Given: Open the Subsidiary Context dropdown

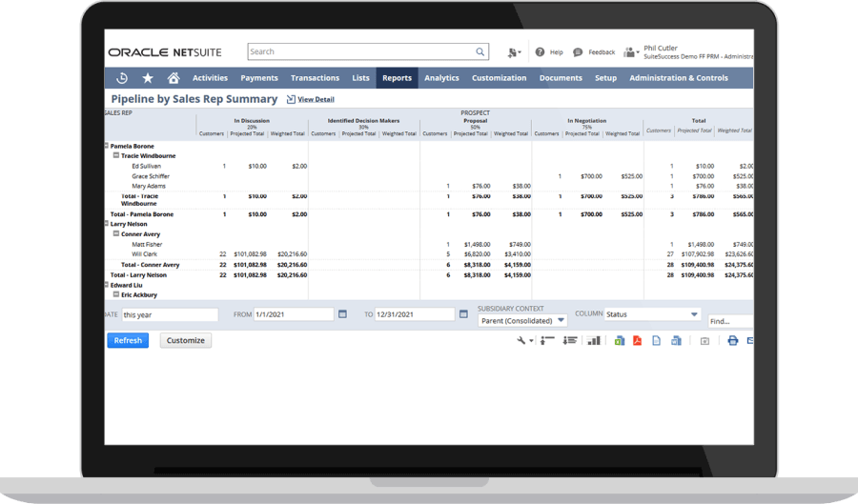Looking at the screenshot, I should [x=522, y=321].
